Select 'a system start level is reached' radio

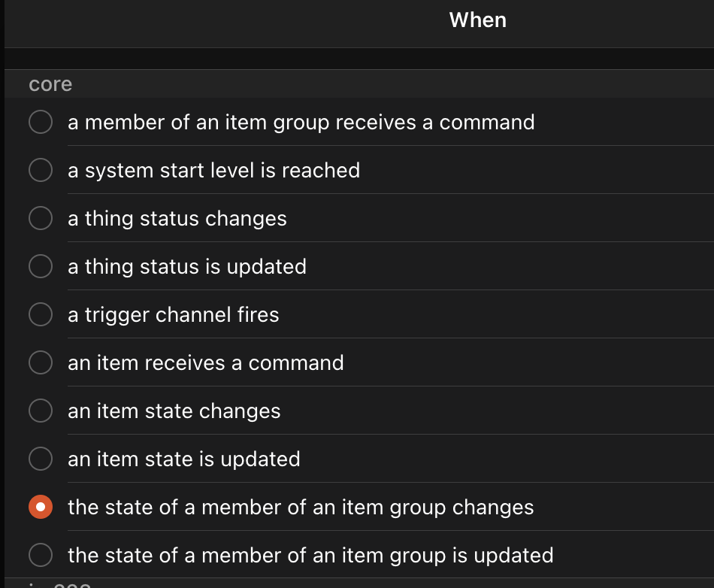(x=41, y=170)
